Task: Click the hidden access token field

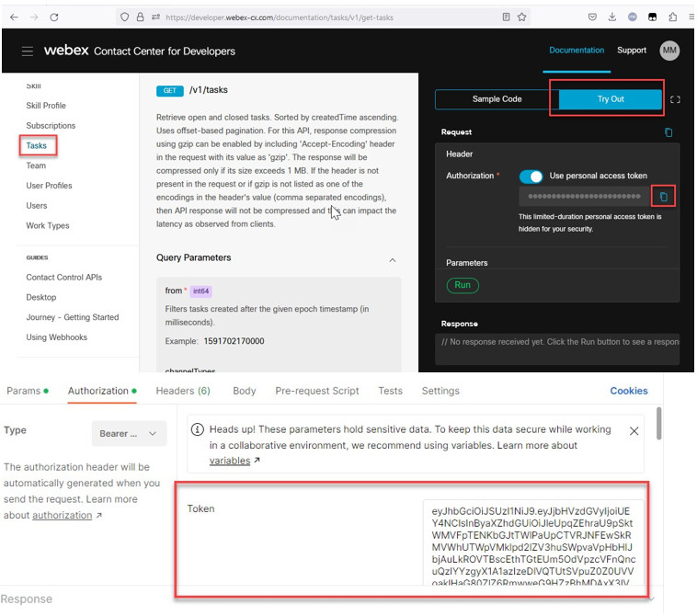Action: tap(584, 196)
